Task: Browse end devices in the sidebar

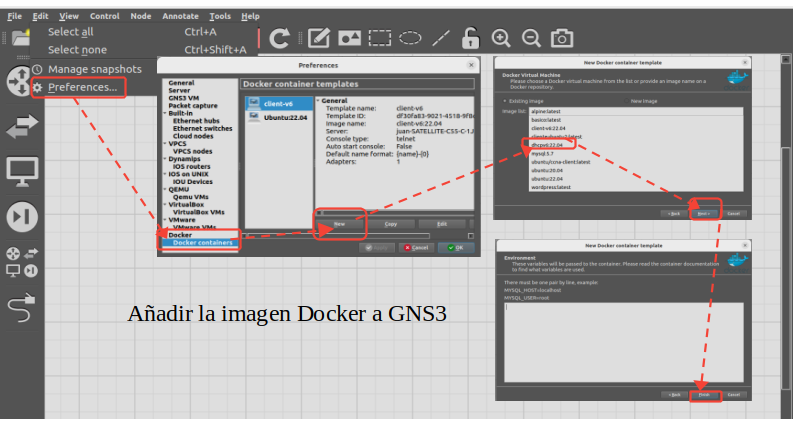Action: (x=22, y=171)
